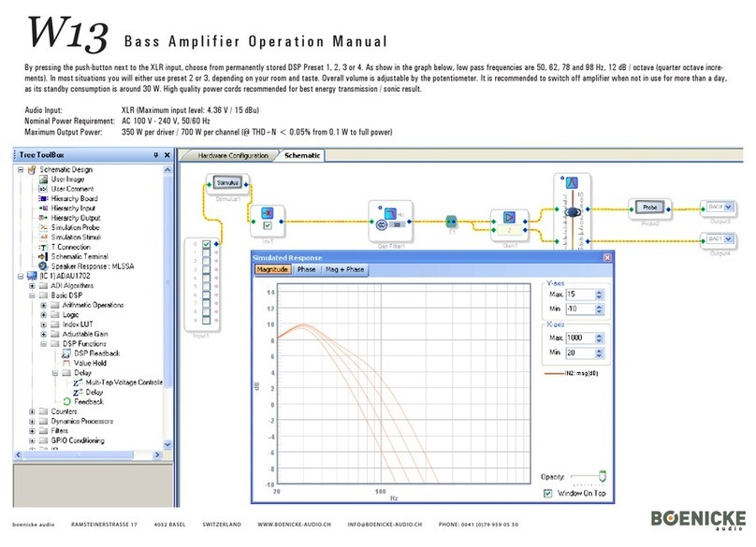Pick the Hierarchy Output icon
The image size is (756, 547).
click(43, 218)
